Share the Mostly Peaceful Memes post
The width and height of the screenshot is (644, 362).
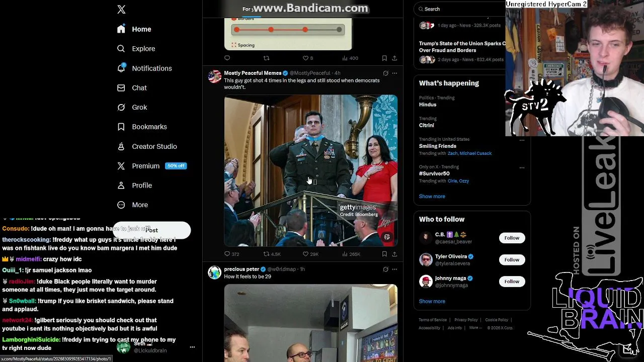click(x=394, y=254)
